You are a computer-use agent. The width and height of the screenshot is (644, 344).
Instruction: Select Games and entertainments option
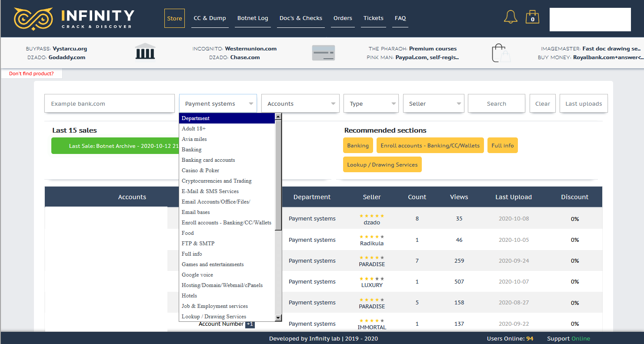click(227, 264)
